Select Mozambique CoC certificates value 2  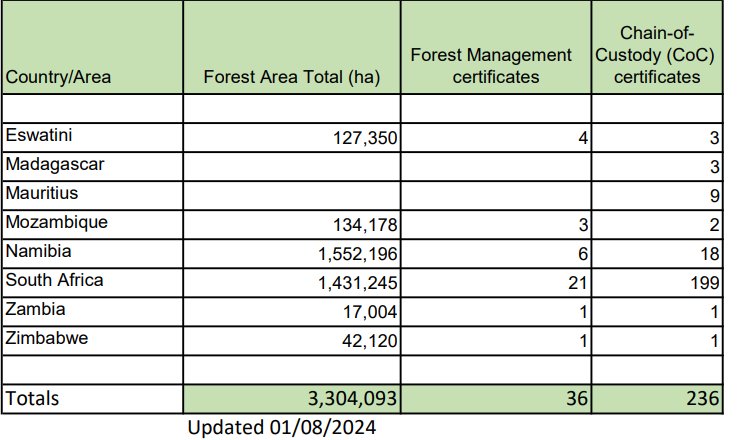714,225
